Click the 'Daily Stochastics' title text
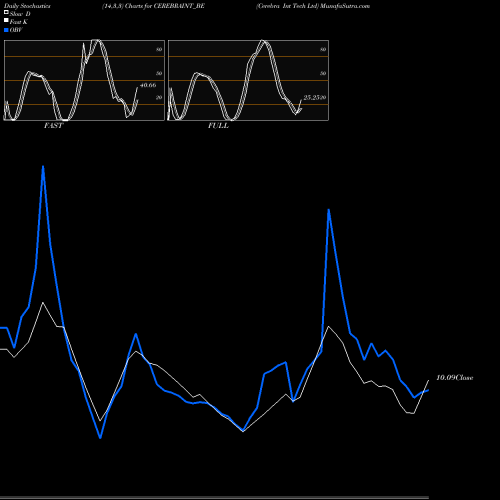The image size is (500, 500). click(27, 6)
